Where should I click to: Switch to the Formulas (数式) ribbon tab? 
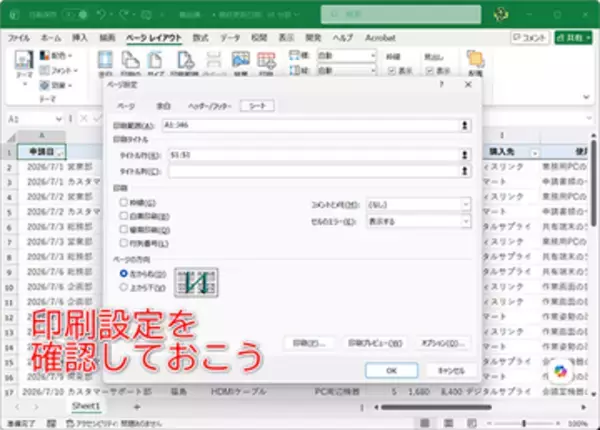tap(201, 37)
